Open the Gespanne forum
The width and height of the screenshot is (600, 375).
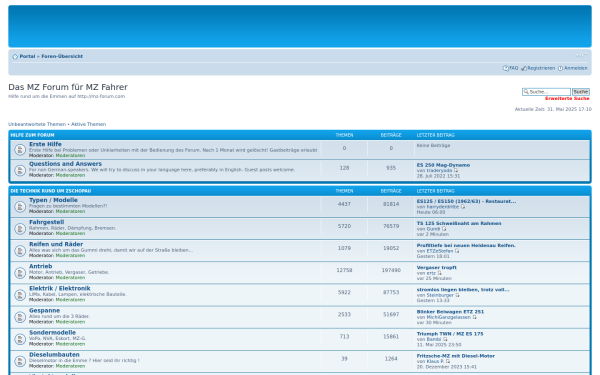click(44, 311)
